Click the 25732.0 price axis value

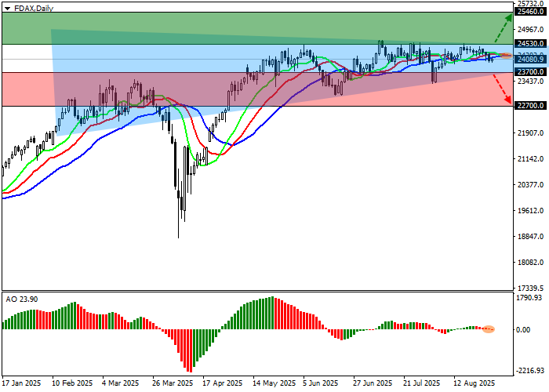tap(530, 3)
